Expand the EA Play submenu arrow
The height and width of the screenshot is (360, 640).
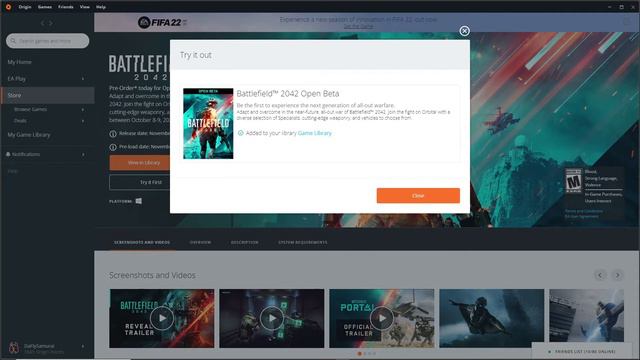coord(83,79)
